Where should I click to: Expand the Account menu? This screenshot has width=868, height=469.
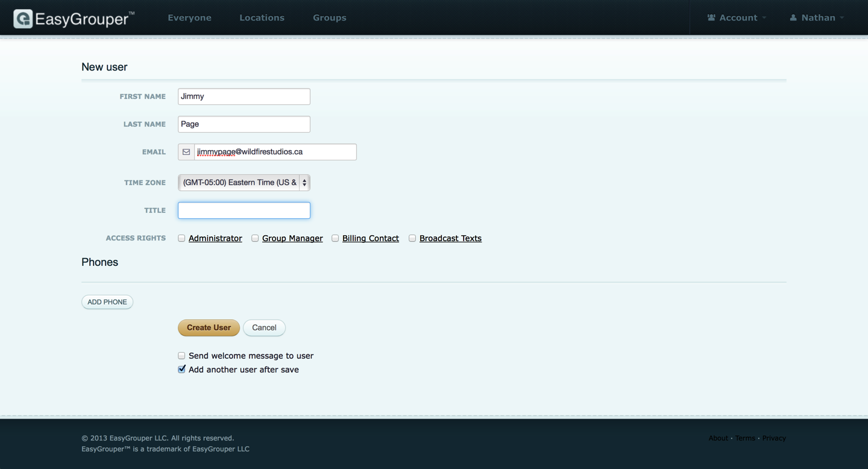pyautogui.click(x=737, y=17)
